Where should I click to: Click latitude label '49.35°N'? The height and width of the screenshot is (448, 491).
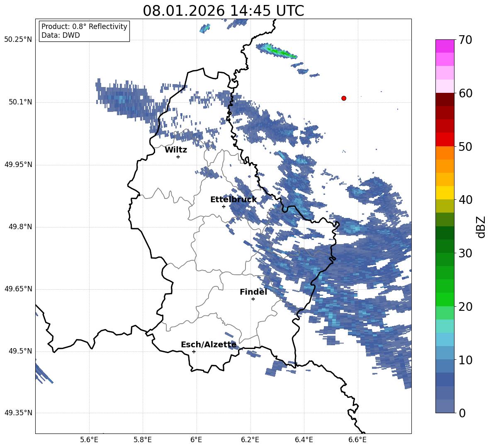coord(18,413)
